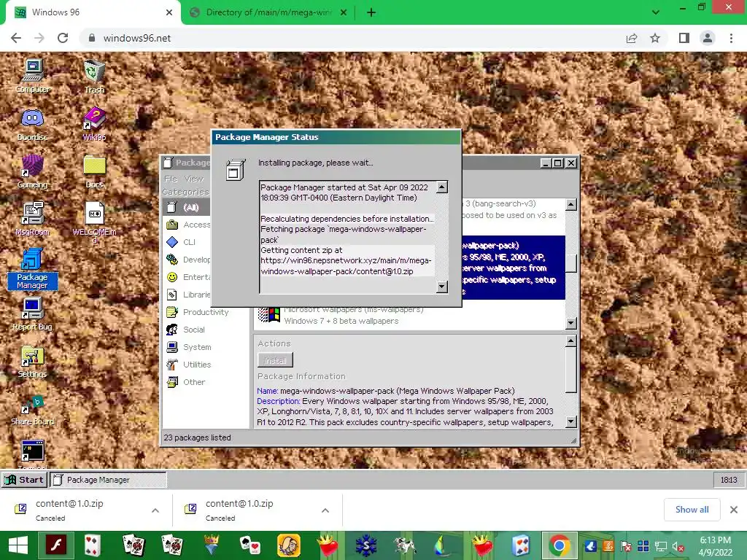Screen dimensions: 747x560
Task: Reload the windows96.net page
Action: pos(63,38)
